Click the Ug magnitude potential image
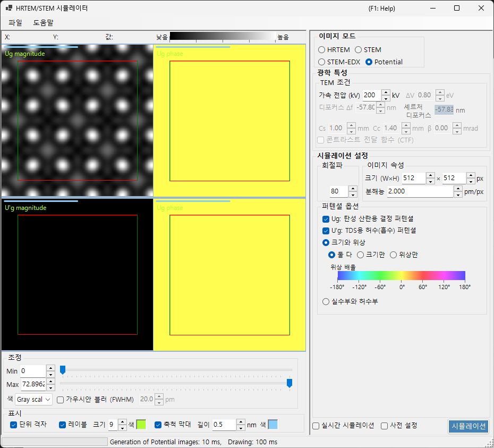Screen dimensions: 494x448 [77, 121]
